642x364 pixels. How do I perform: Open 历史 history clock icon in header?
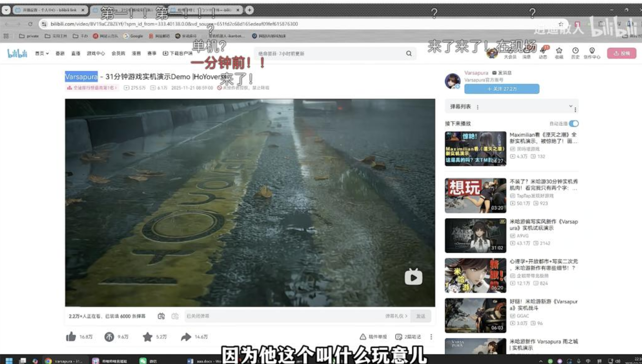[x=575, y=51]
